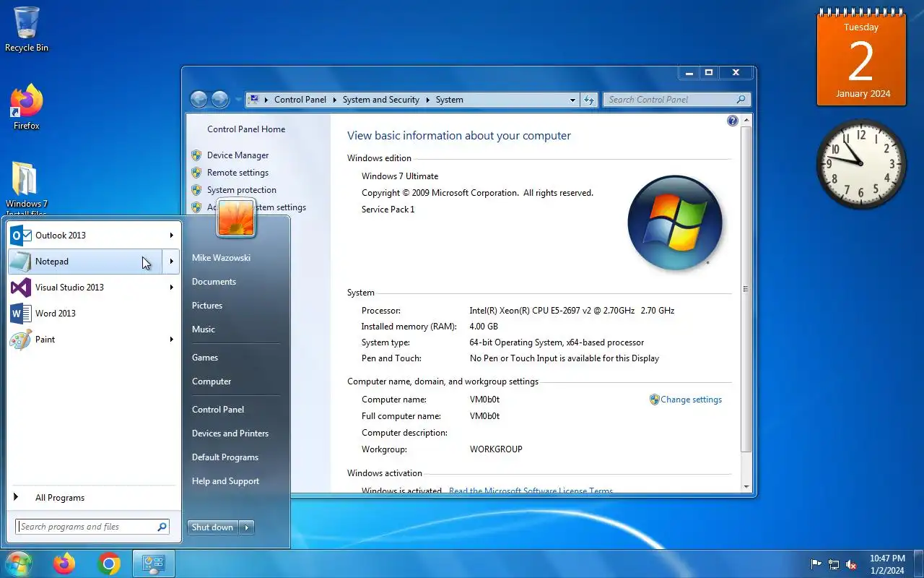Open Firefox from the taskbar
Viewport: 924px width, 578px height.
[x=64, y=564]
